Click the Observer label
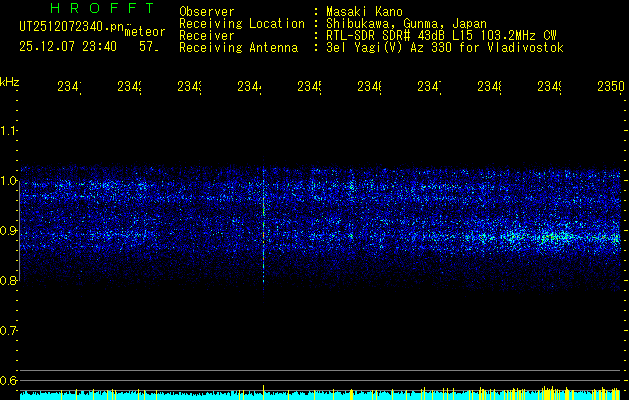Viewport: 629px width, 400px height. point(207,12)
